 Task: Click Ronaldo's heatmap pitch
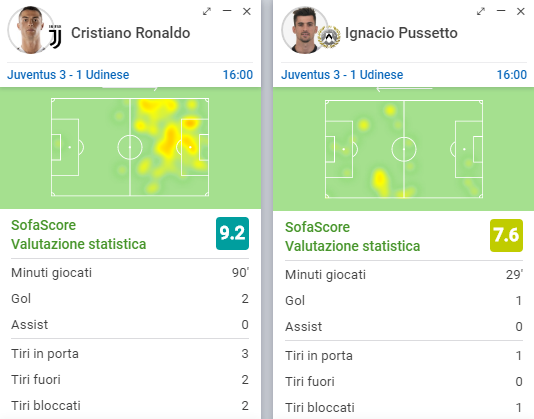coord(130,147)
